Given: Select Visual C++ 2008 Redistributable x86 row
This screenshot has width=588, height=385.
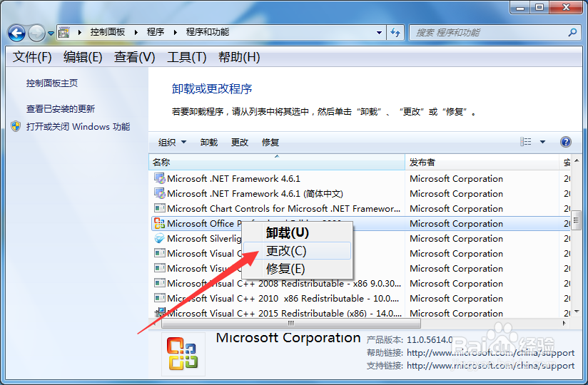Looking at the screenshot, I should tap(360, 284).
